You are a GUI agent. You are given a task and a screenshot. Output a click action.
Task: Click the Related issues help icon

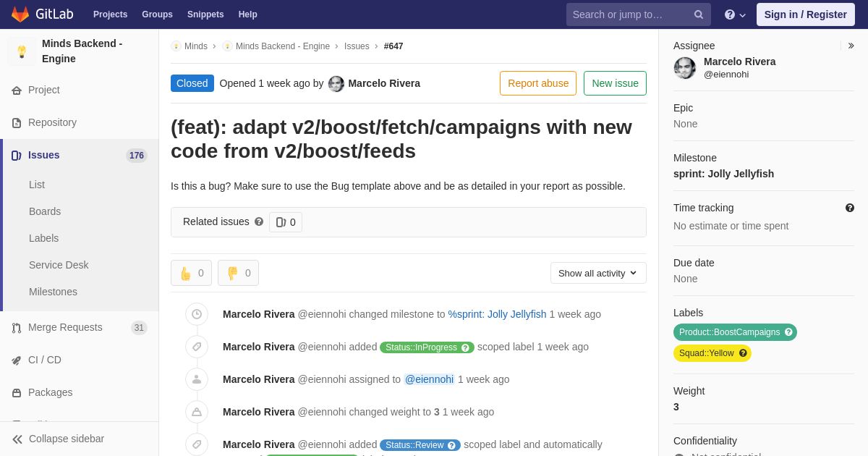click(259, 221)
